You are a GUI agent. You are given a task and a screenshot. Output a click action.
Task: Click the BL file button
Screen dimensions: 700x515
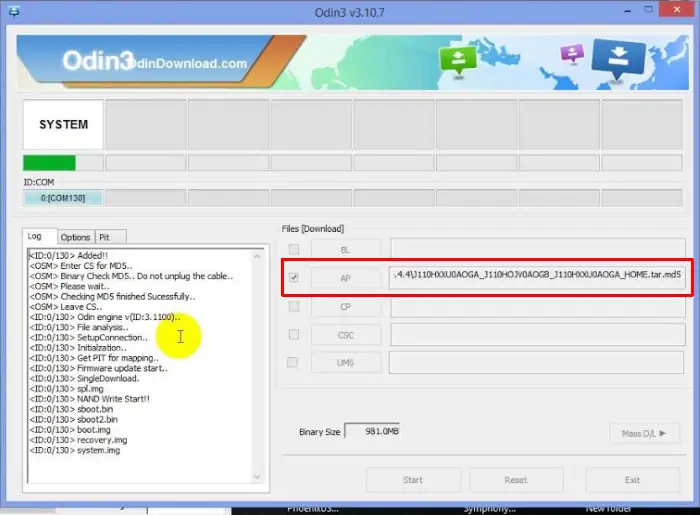pos(346,250)
